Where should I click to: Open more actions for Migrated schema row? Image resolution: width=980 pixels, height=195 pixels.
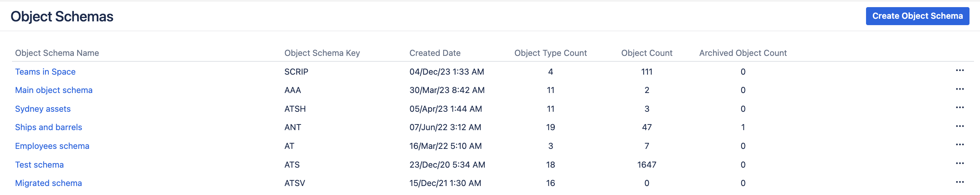[959, 182]
